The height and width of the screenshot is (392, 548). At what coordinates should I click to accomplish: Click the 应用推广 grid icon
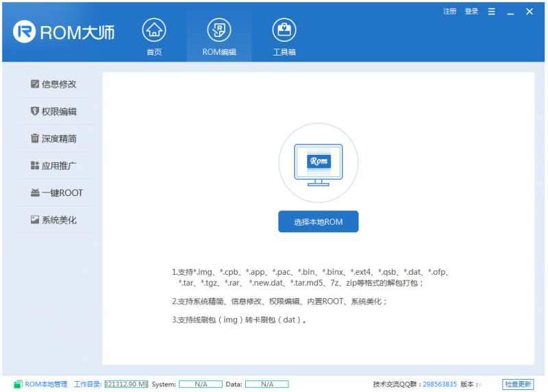(35, 165)
